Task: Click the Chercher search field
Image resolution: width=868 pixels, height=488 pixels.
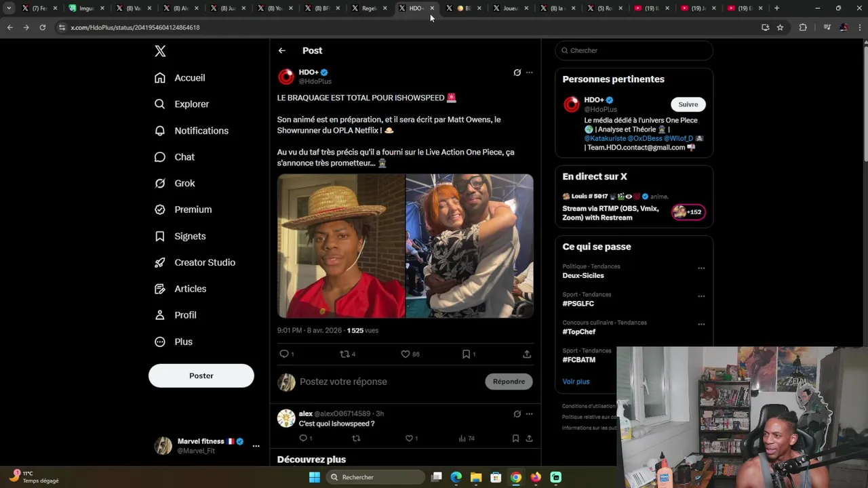Action: tap(634, 51)
